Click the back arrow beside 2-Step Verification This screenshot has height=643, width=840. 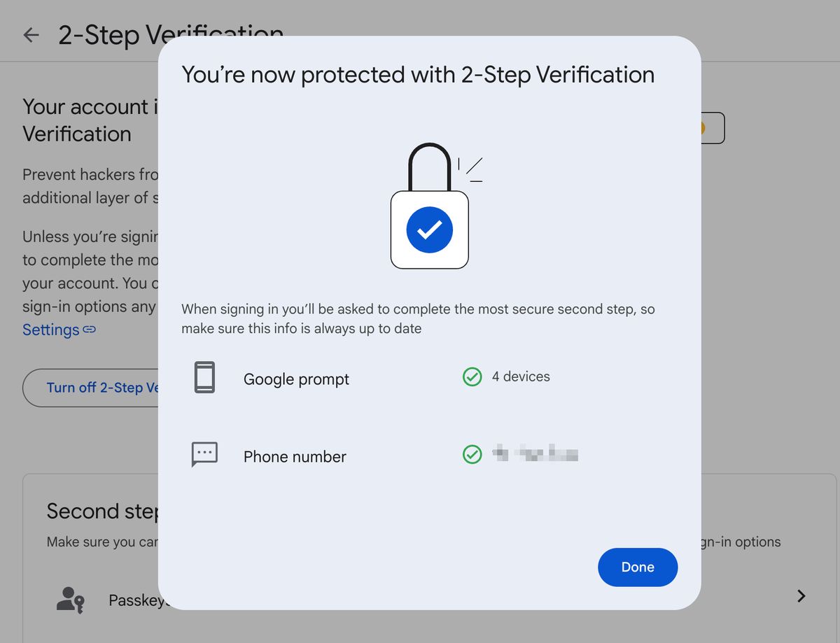point(31,35)
